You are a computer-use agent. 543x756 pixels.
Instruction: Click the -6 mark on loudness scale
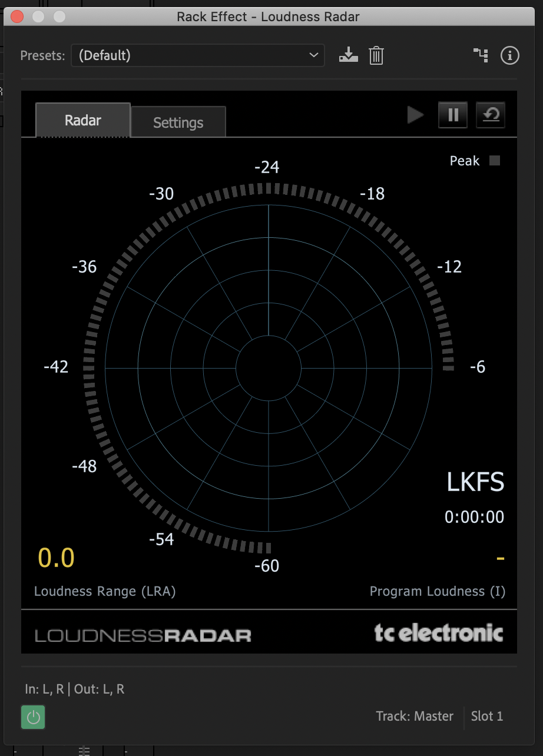478,367
